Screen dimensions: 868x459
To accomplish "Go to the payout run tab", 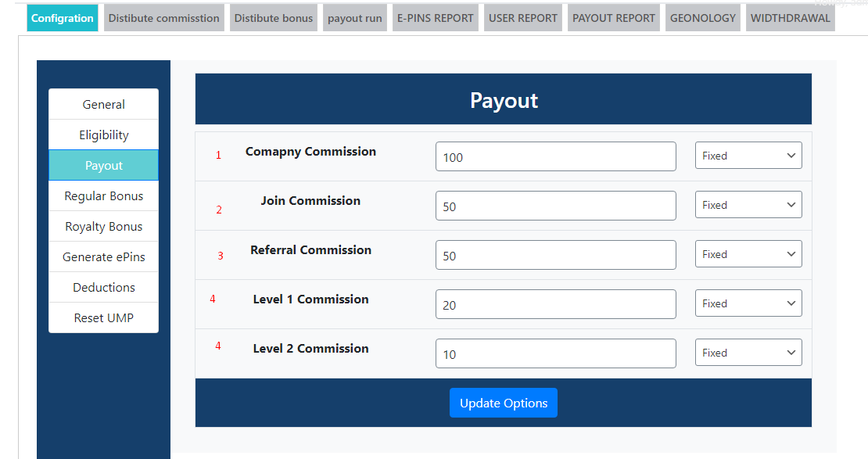I will [355, 18].
